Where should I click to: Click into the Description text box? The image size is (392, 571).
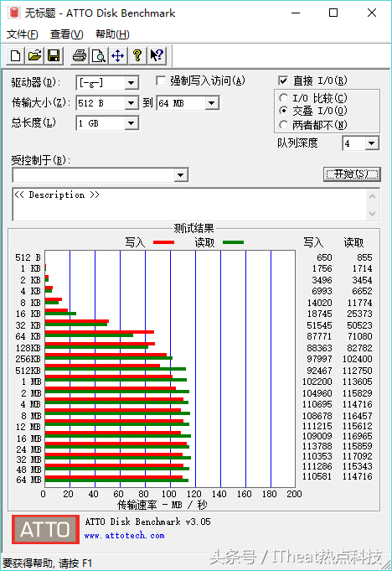(189, 205)
